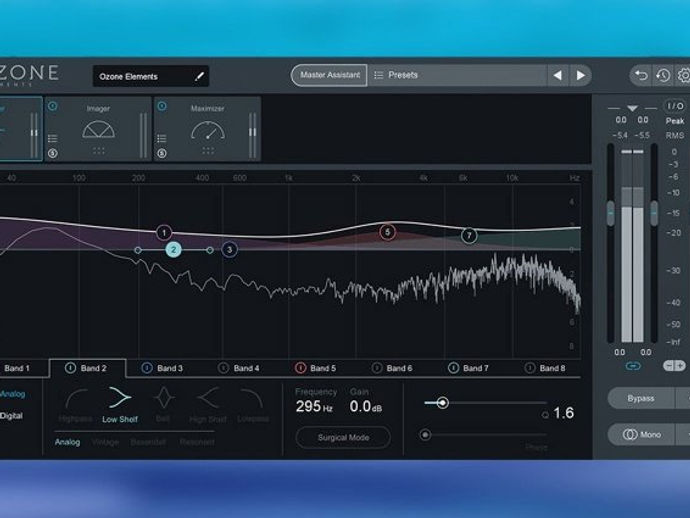
Task: Click the right Q handle of node 2
Action: tap(210, 250)
